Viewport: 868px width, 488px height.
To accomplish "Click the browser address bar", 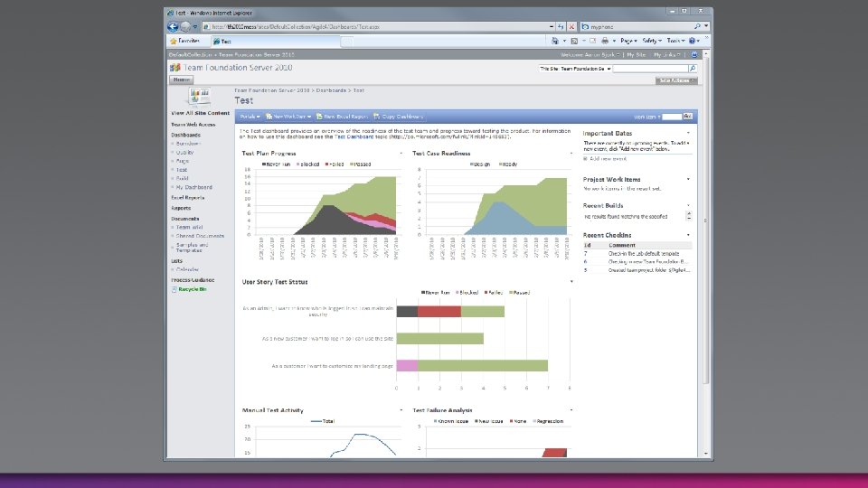I will (378, 26).
